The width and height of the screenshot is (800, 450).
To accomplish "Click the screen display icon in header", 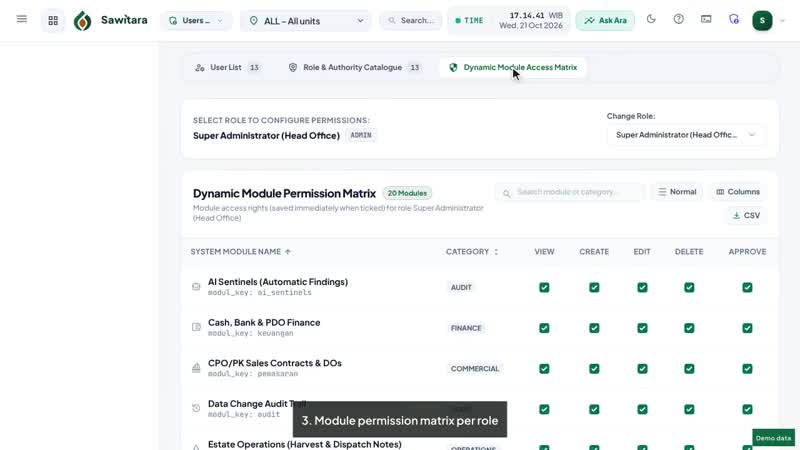I will (706, 19).
